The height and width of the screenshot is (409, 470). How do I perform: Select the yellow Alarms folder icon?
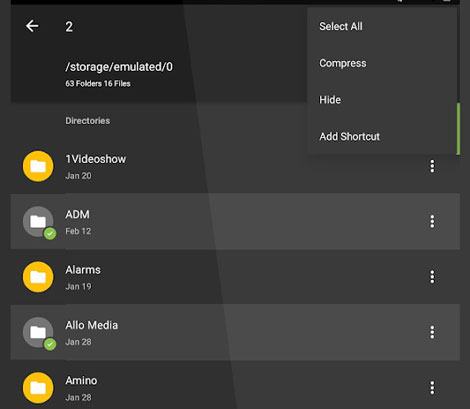point(38,277)
